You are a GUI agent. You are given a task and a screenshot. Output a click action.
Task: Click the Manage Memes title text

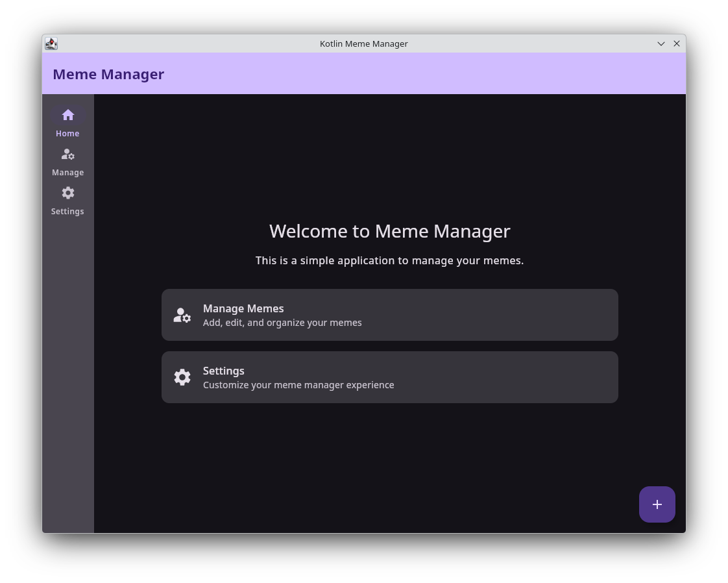(243, 308)
